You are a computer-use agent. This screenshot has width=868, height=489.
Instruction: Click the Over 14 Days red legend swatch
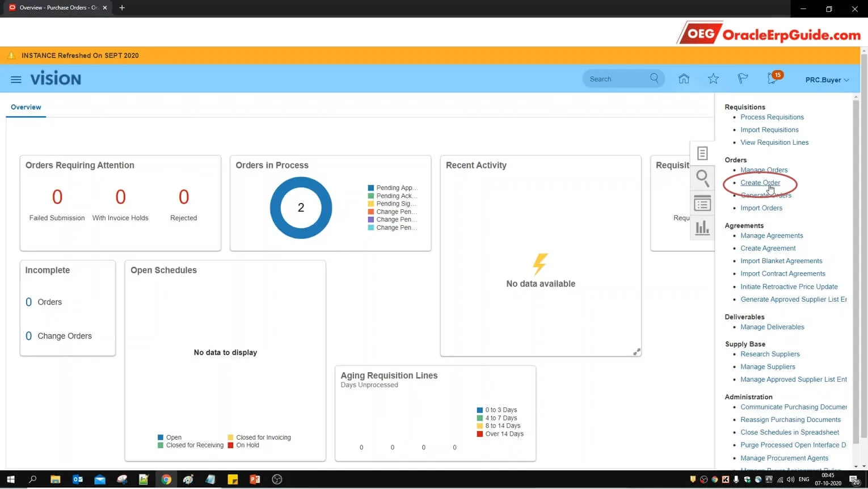point(480,434)
